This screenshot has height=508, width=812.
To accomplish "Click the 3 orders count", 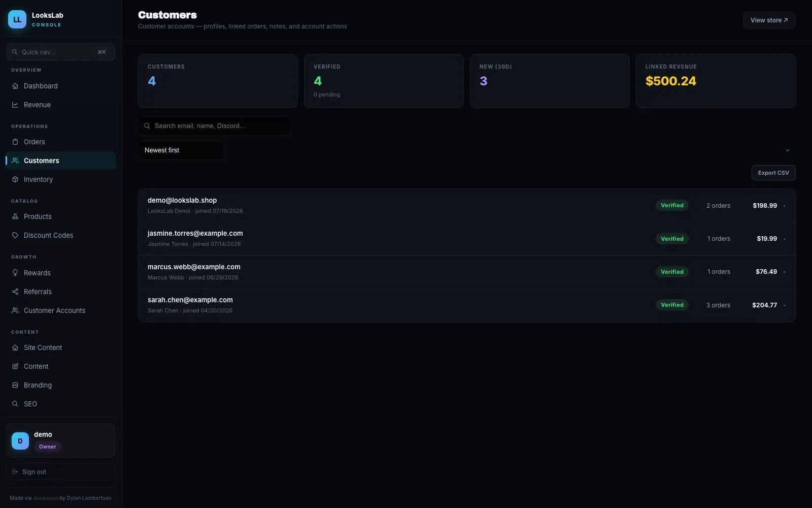I will 718,305.
